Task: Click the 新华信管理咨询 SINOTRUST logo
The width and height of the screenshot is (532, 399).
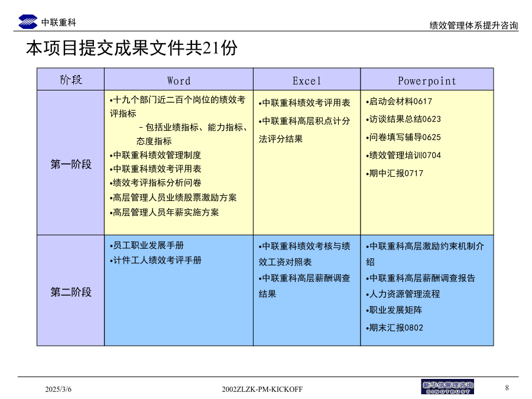Action: 447,387
